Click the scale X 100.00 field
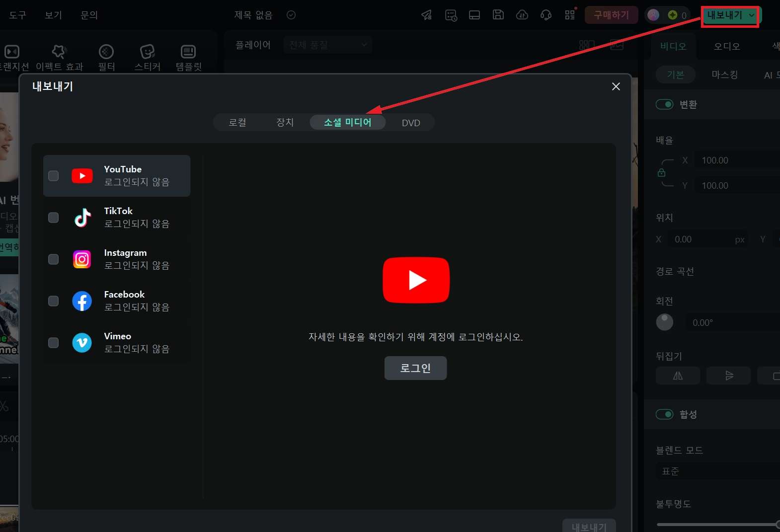The width and height of the screenshot is (780, 532). click(x=737, y=160)
